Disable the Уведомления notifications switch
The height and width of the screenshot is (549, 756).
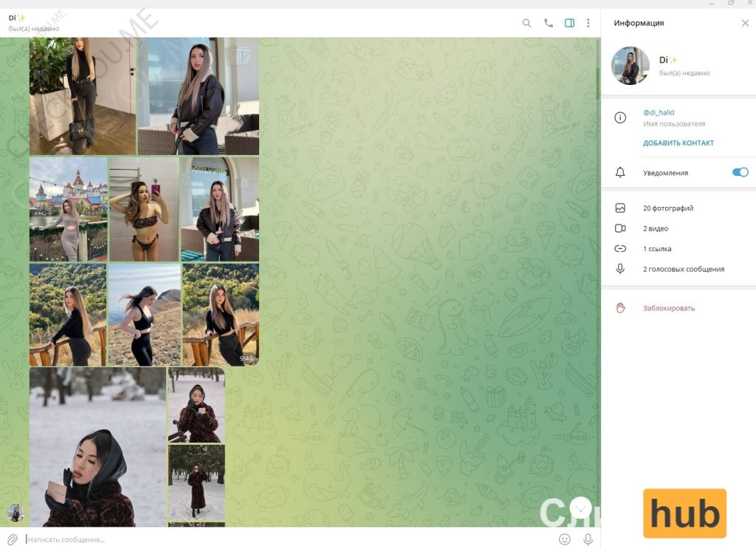740,172
